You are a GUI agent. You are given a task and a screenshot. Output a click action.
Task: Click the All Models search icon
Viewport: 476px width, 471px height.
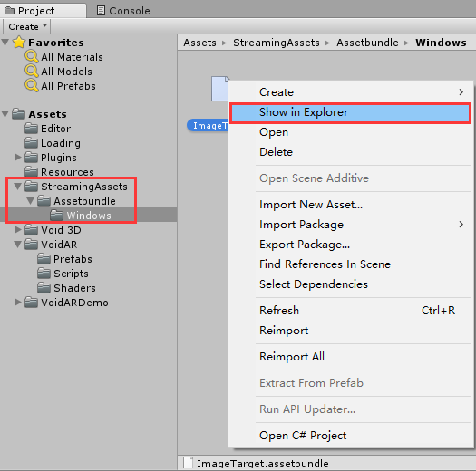point(31,72)
